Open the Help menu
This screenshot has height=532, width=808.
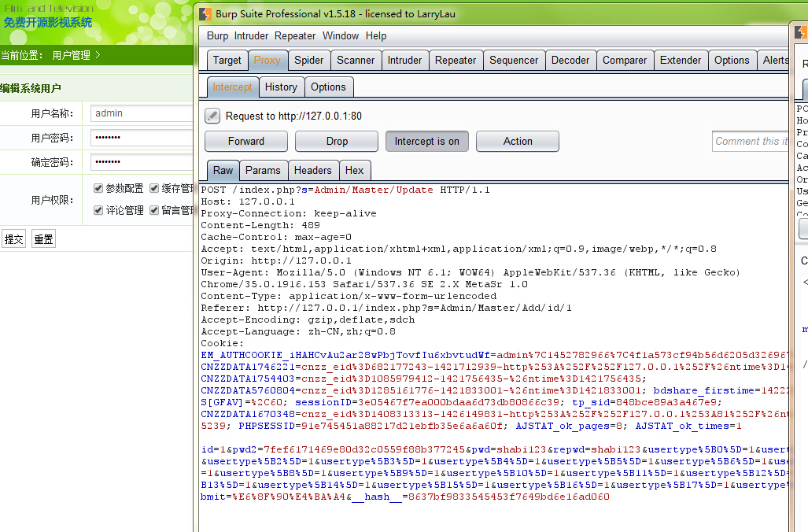376,36
